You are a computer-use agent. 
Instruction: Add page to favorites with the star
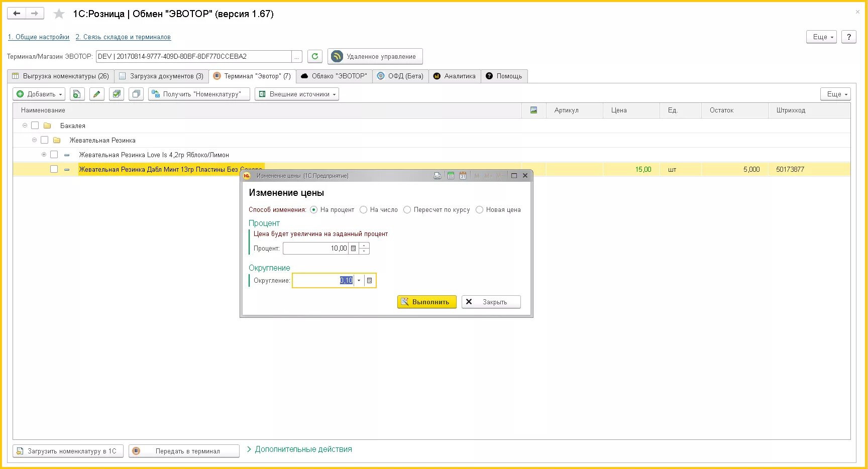(59, 14)
